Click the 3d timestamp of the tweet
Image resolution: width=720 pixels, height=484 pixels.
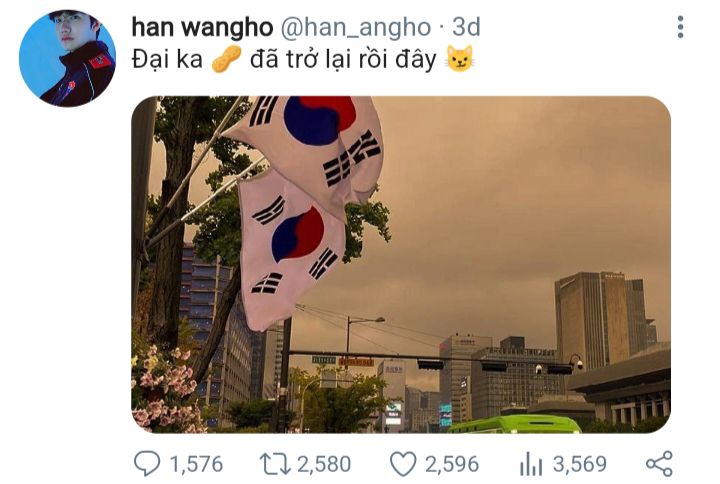(x=466, y=27)
